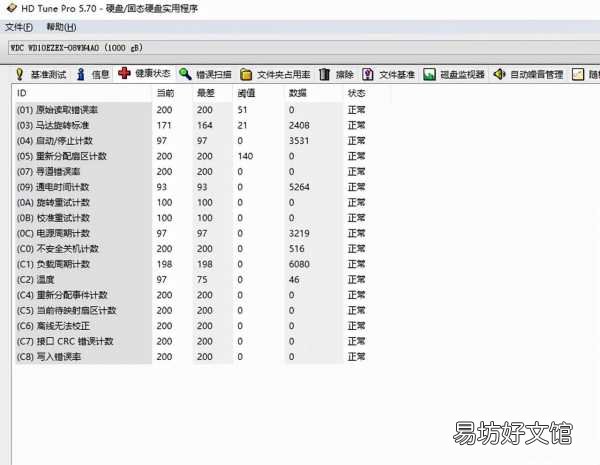The image size is (600, 465).
Task: Click data value 3219
Action: point(299,233)
